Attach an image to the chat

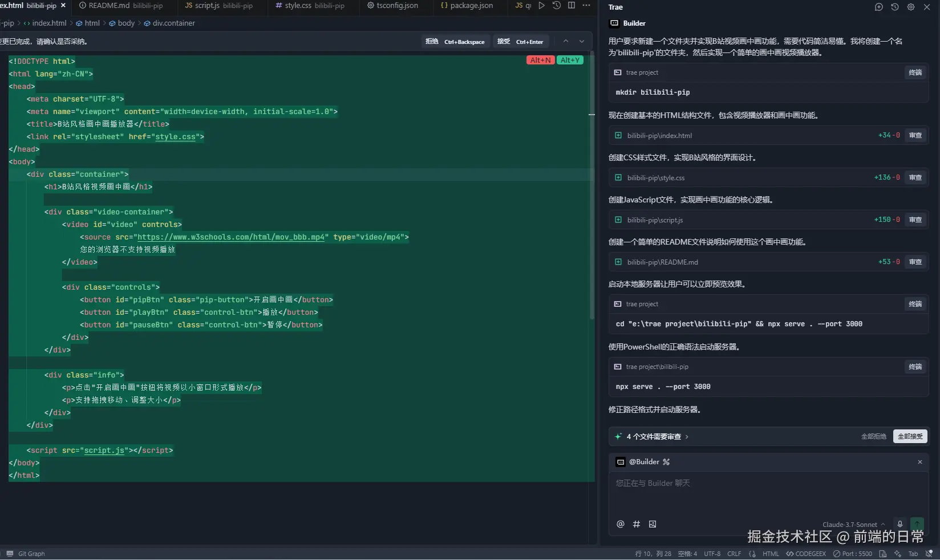coord(653,524)
